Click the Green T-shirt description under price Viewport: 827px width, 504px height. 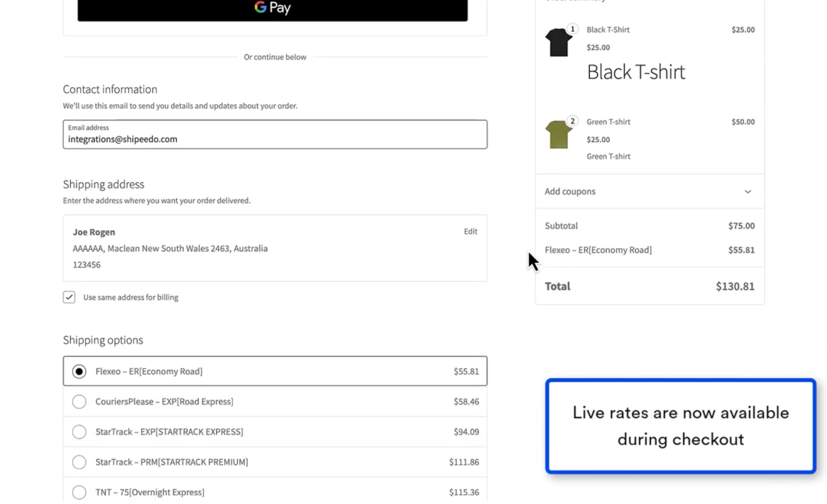(608, 157)
